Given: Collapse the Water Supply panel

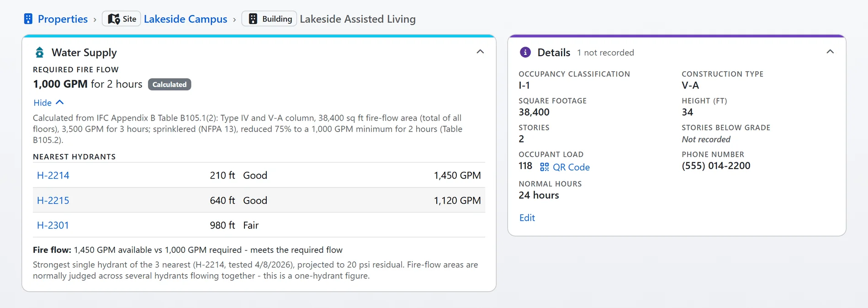Looking at the screenshot, I should pyautogui.click(x=480, y=52).
